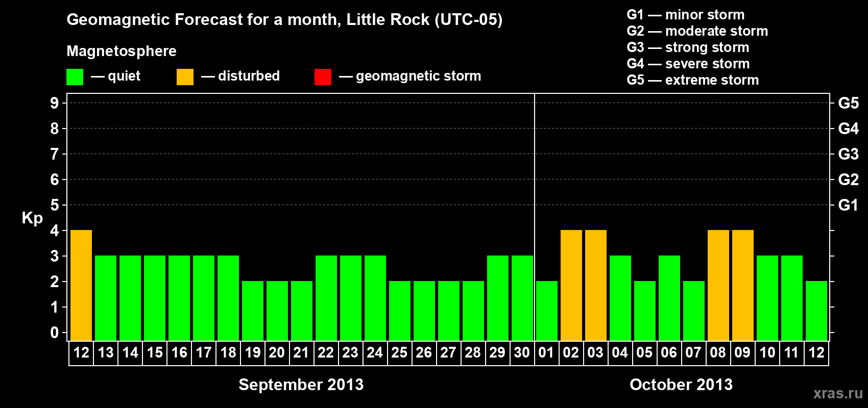Click 'G5 — extreme storm' legend line
Screen dimensions: 868x408
coord(693,80)
